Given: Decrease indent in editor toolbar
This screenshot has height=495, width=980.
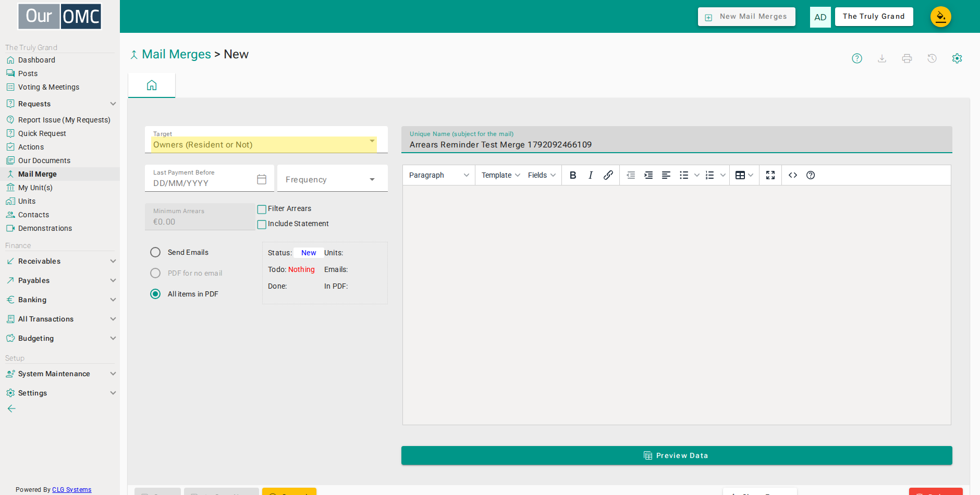Looking at the screenshot, I should (631, 175).
